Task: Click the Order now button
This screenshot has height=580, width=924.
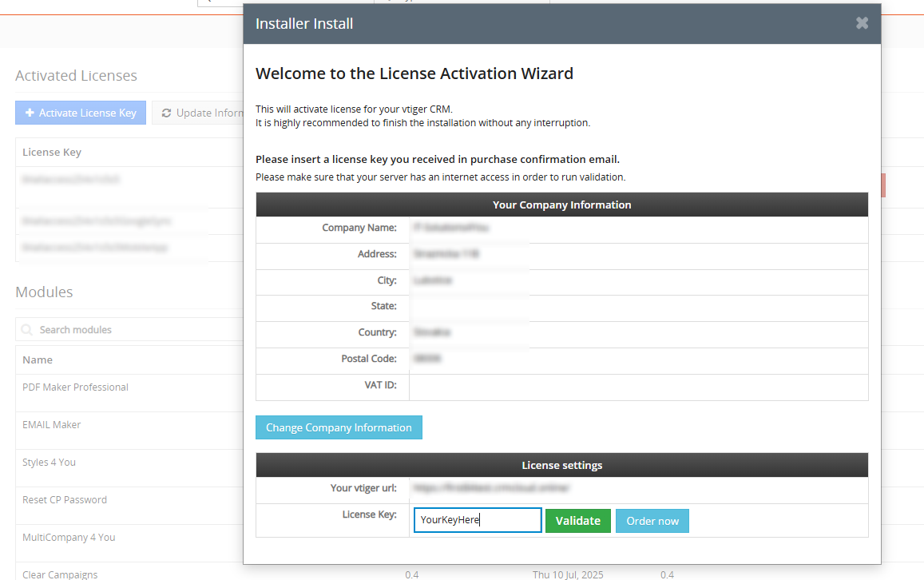Action: pos(652,521)
